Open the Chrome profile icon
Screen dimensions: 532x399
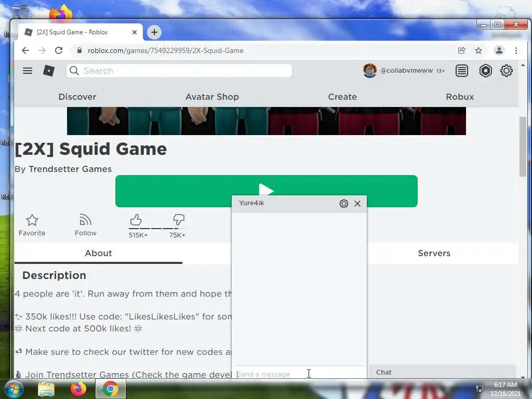(x=499, y=50)
